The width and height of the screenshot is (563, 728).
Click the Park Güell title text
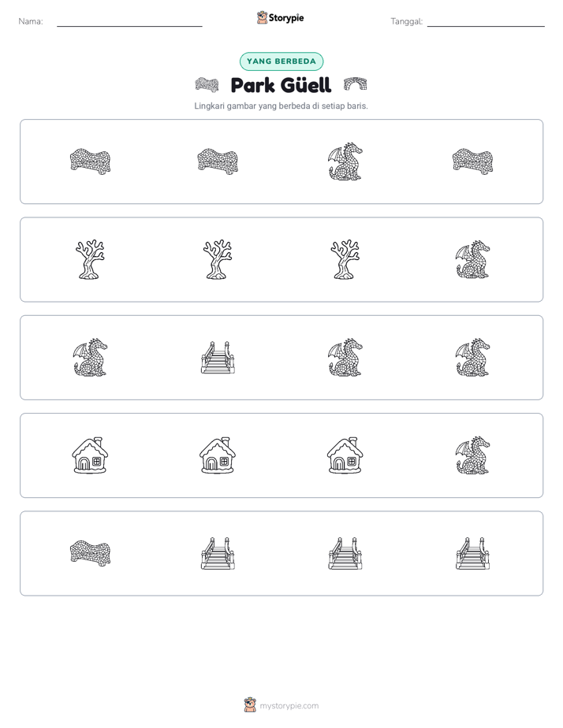click(x=281, y=85)
